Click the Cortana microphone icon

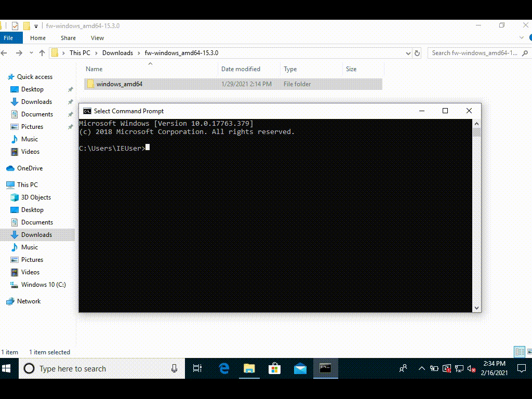tap(174, 368)
